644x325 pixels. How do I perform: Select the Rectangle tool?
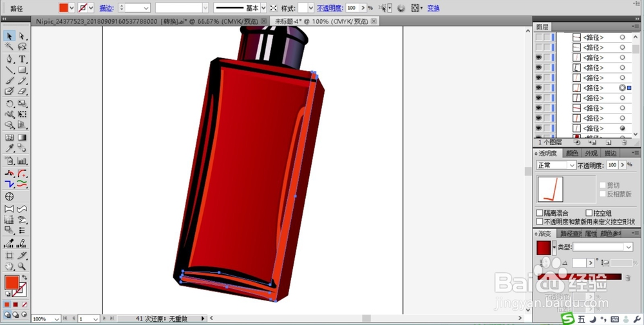pos(22,70)
